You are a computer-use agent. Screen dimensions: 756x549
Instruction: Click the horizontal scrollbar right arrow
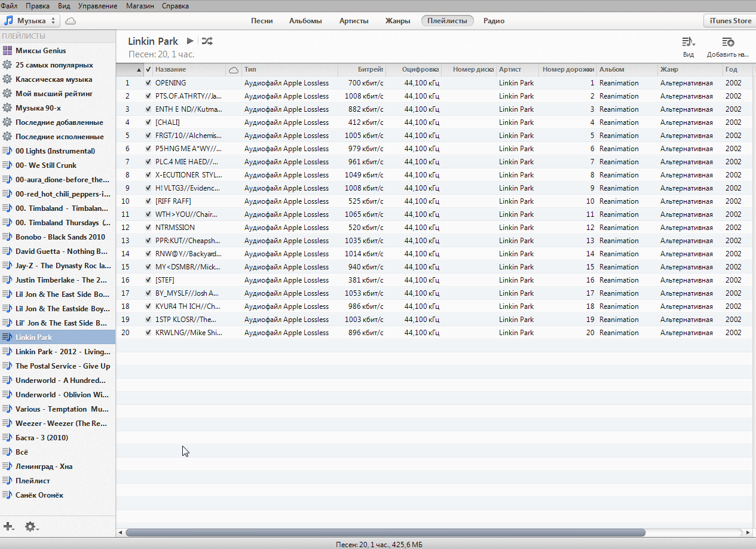pos(748,532)
